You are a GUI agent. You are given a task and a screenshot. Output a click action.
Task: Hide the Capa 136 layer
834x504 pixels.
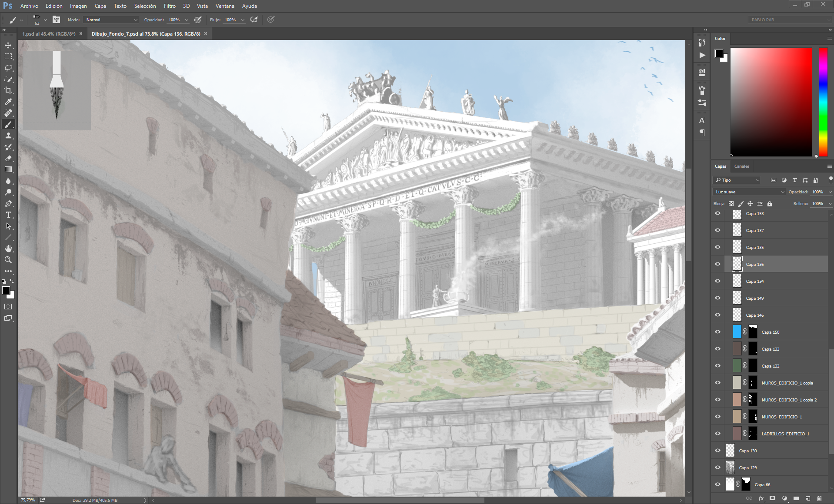point(717,264)
